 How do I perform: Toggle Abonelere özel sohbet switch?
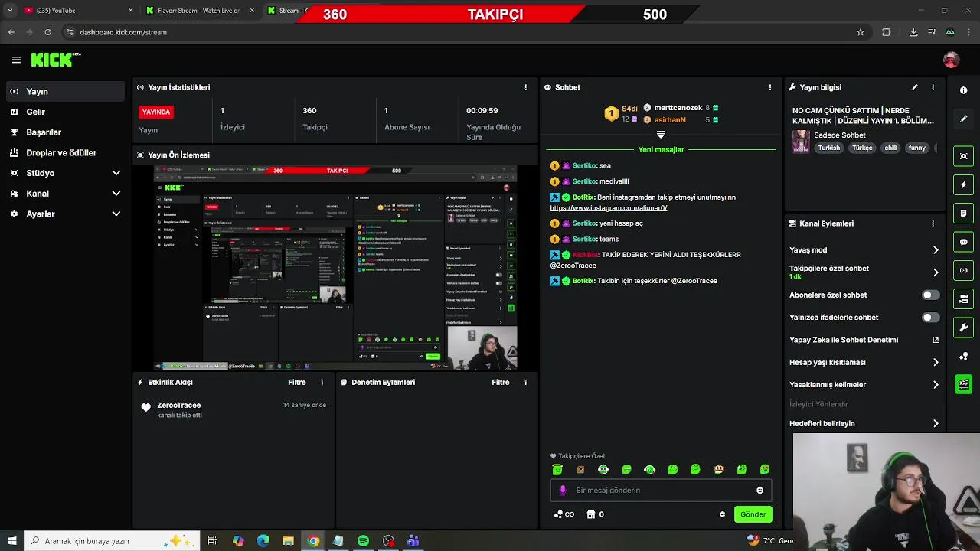click(930, 295)
